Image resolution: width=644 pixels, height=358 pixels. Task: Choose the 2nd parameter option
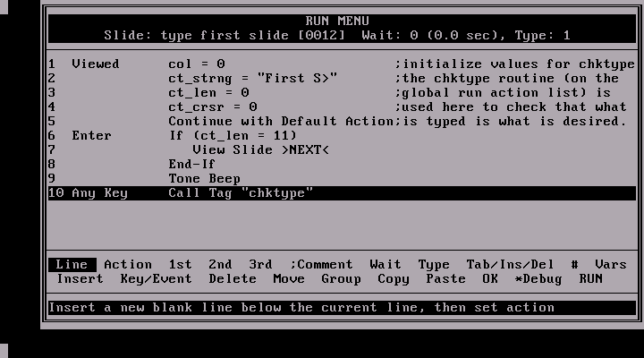pyautogui.click(x=220, y=264)
